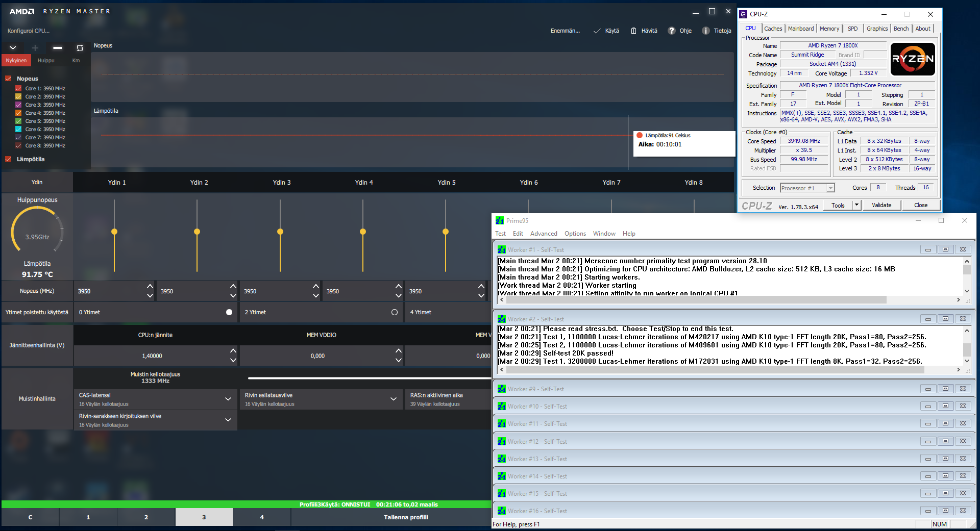Image resolution: width=980 pixels, height=531 pixels.
Task: Open the CPU-Z Tools dropdown arrow
Action: coord(856,205)
